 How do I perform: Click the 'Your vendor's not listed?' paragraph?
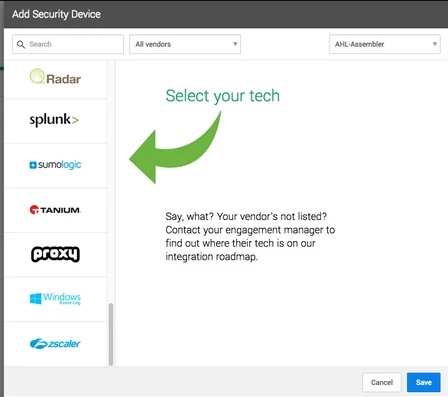pyautogui.click(x=250, y=236)
